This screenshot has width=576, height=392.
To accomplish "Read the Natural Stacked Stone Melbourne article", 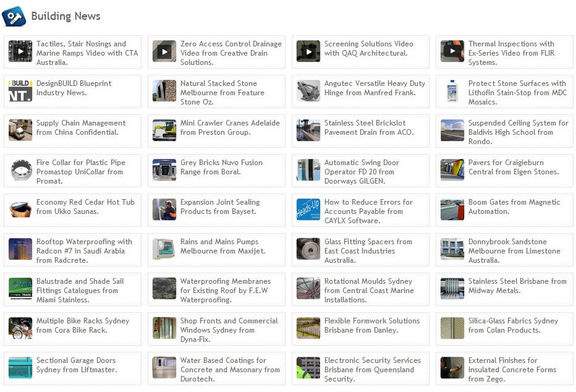I will tap(222, 93).
